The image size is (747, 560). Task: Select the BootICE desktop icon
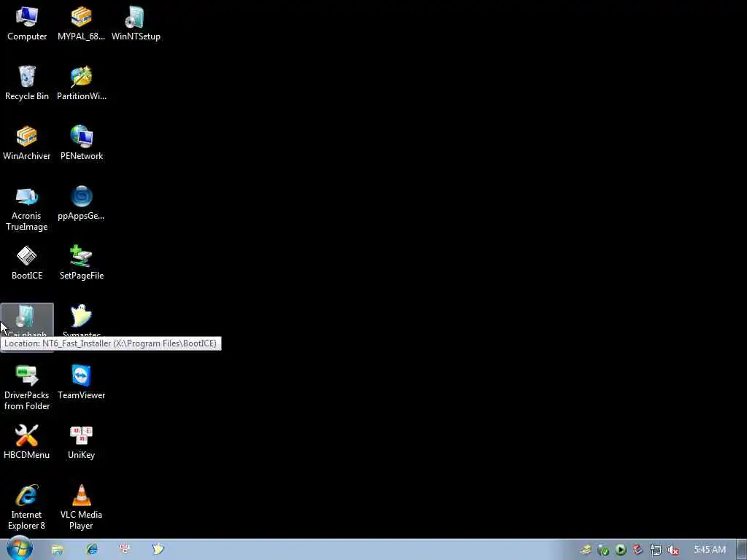[x=27, y=262]
